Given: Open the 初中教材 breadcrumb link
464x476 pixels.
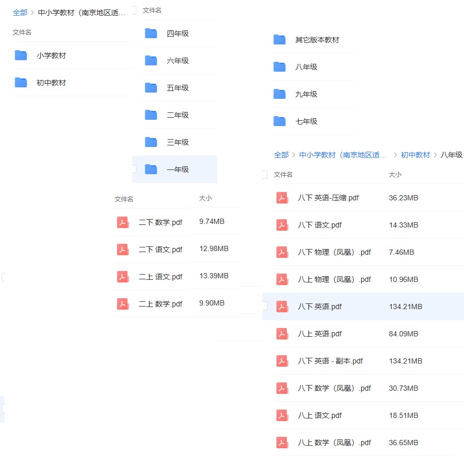Looking at the screenshot, I should [x=415, y=155].
